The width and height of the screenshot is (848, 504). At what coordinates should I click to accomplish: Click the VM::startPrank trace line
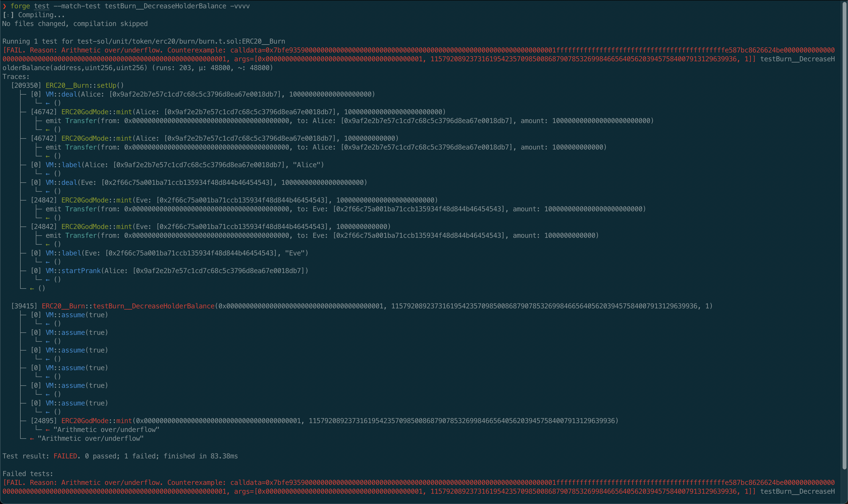click(x=81, y=270)
